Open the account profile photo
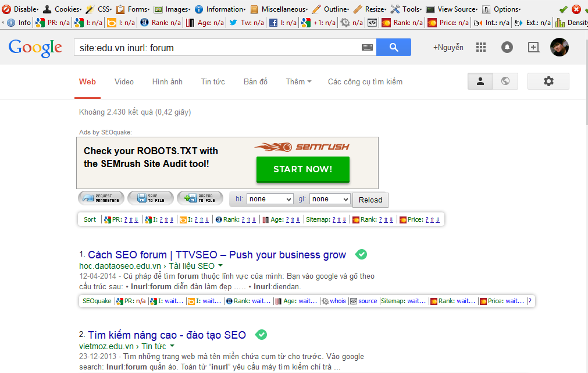This screenshot has width=588, height=373. [559, 47]
